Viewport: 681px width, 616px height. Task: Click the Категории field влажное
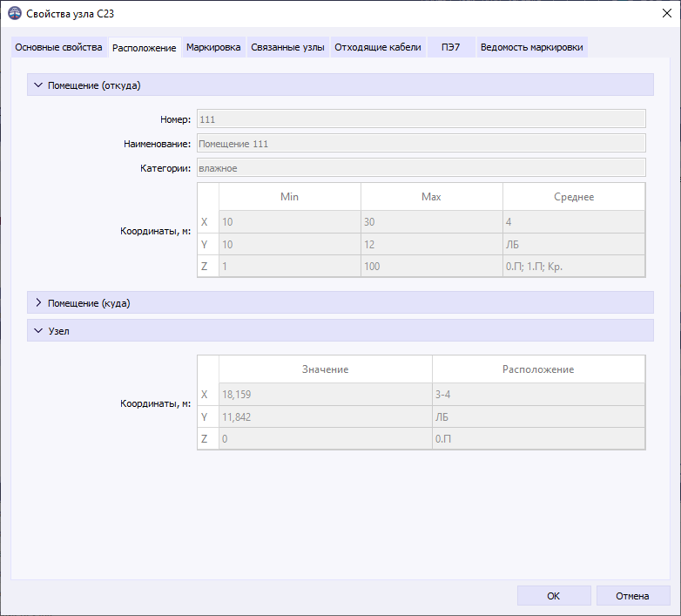pyautogui.click(x=421, y=167)
